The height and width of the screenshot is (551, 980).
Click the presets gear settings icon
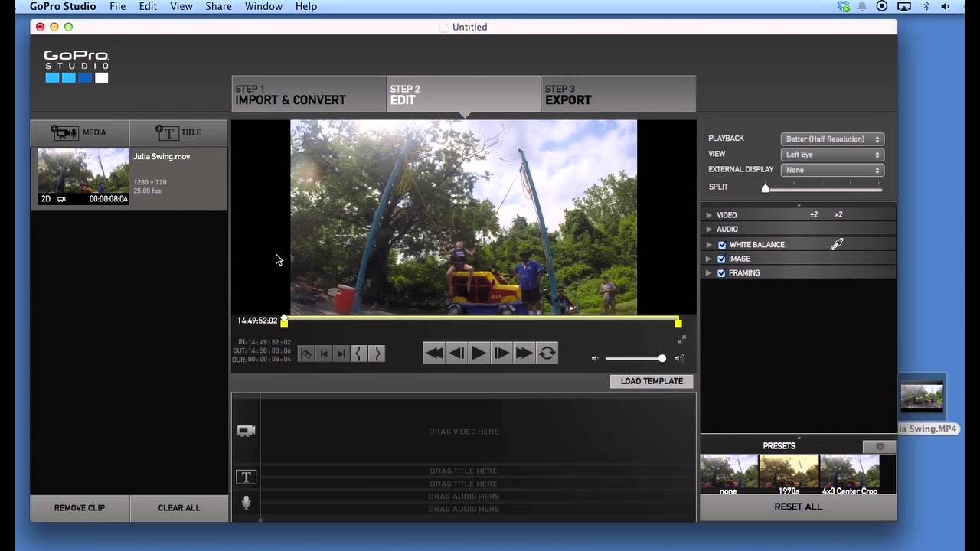(x=879, y=446)
